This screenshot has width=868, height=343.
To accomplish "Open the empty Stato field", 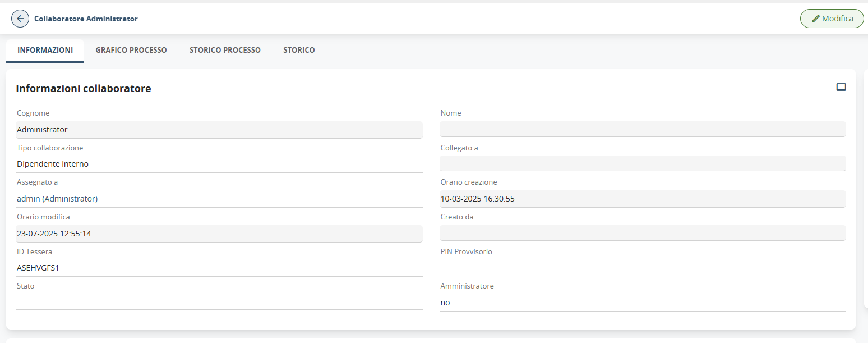I will point(219,302).
